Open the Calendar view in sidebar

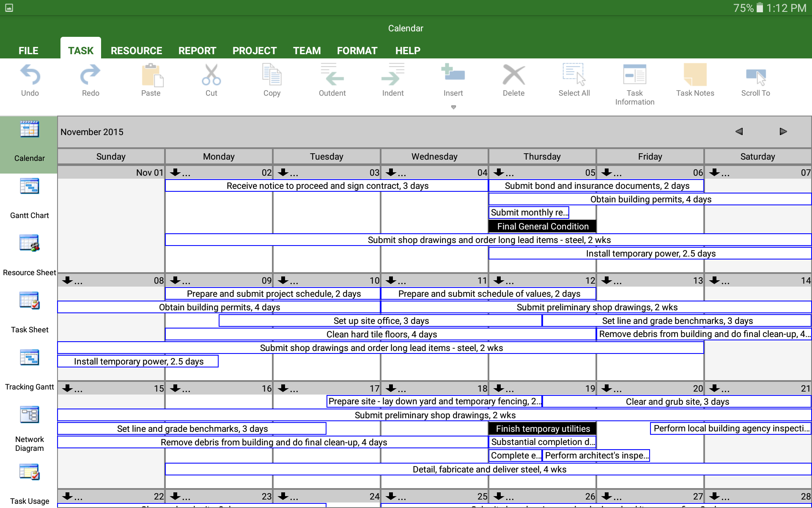29,144
